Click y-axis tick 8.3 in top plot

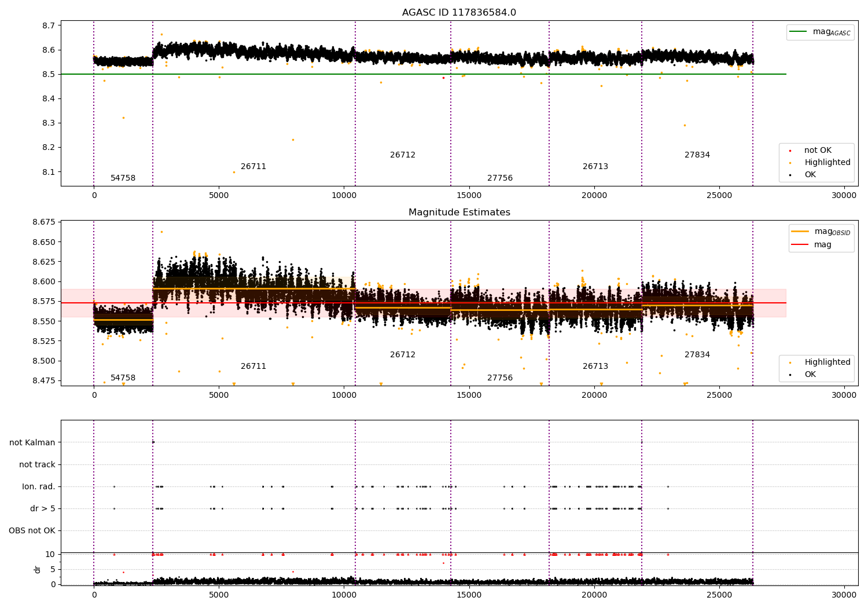pos(49,123)
